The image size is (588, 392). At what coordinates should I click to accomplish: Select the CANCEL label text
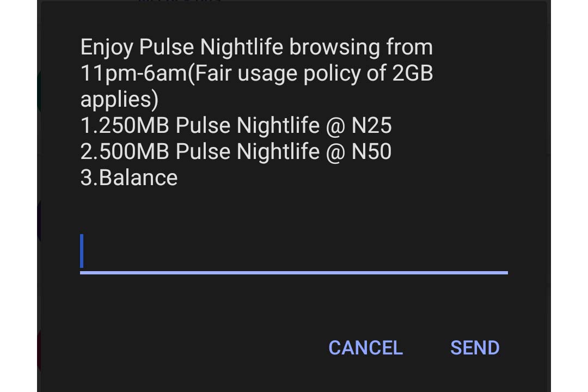(365, 348)
